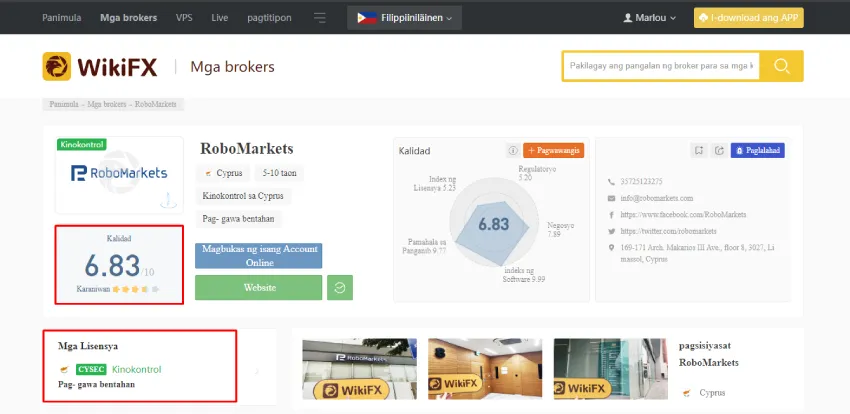Click the green Website button
850x414 pixels.
tap(259, 288)
